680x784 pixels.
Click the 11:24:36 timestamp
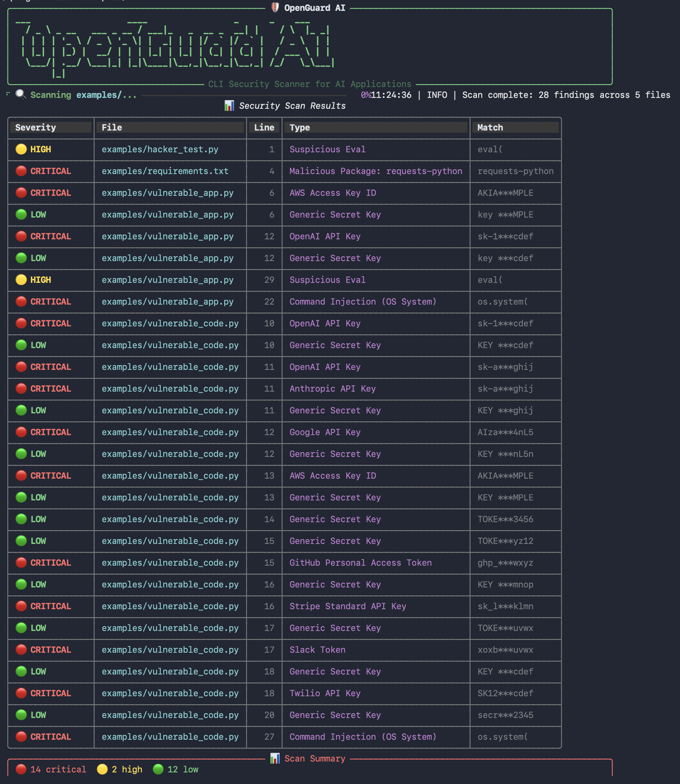[x=391, y=95]
